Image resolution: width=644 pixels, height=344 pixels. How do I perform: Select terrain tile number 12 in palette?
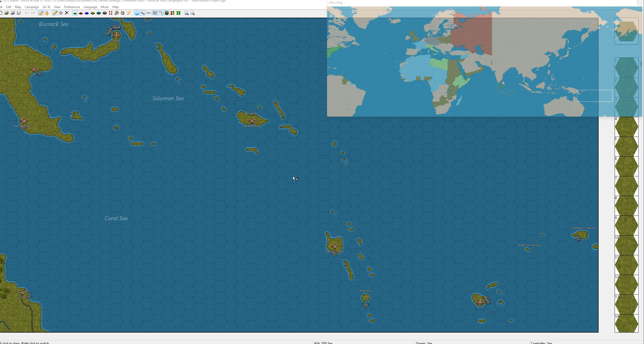pyautogui.click(x=626, y=285)
